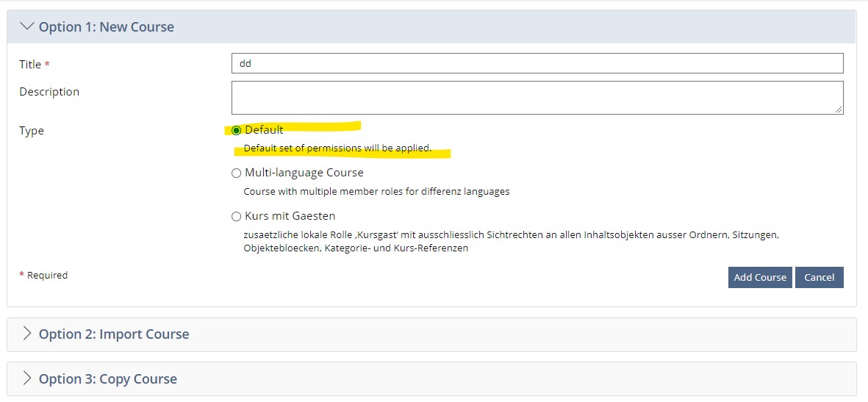Click the 'Kurs mit Gaesten' label text
The image size is (868, 402).
point(290,216)
